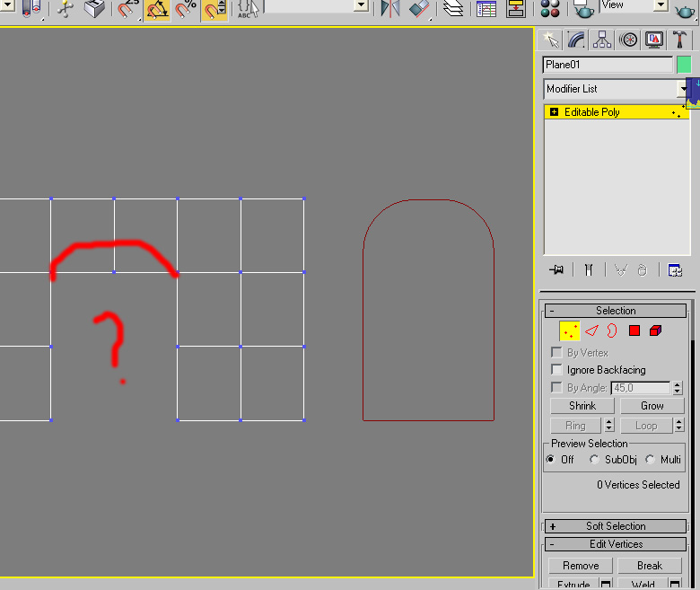Click the Ring spinner arrows
Screen dimensions: 700x590
[609, 426]
